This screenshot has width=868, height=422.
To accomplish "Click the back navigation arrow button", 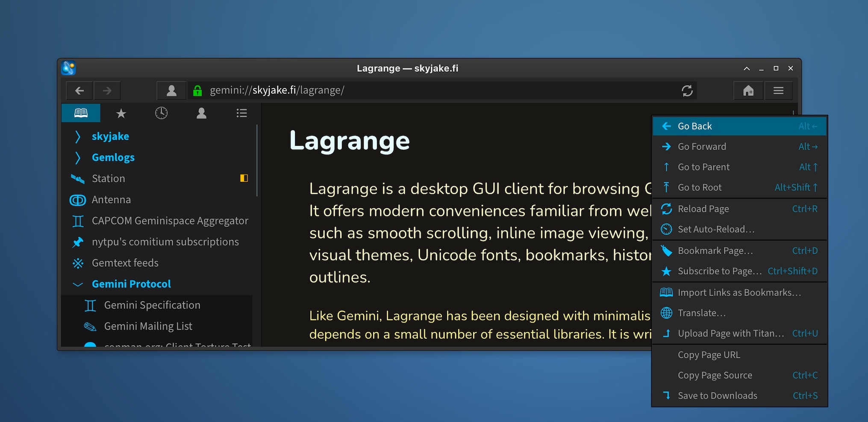I will 79,91.
